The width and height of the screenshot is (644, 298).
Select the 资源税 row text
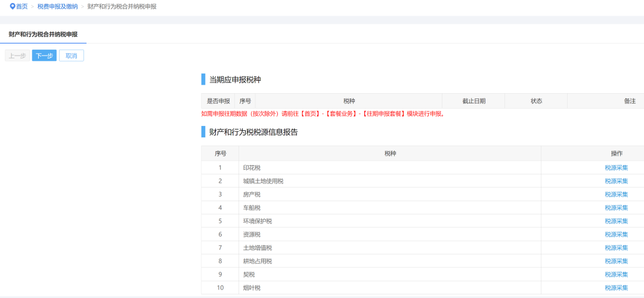252,235
